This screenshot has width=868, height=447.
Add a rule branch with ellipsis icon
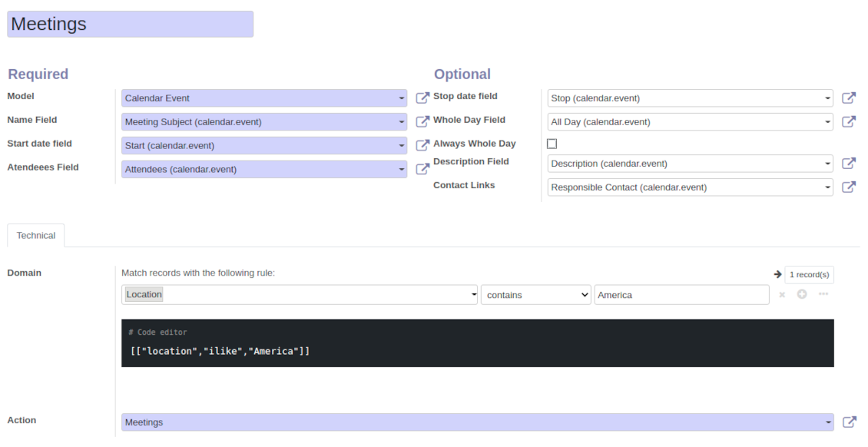pyautogui.click(x=823, y=294)
